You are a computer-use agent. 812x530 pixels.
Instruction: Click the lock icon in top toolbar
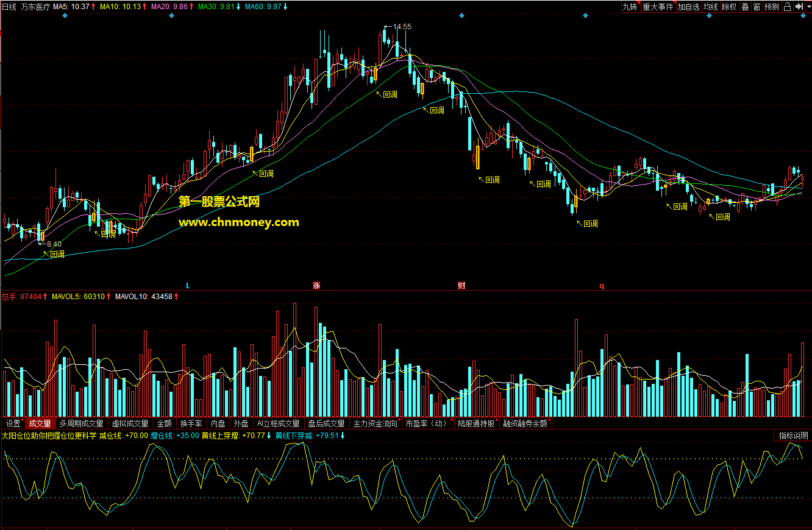pos(787,7)
